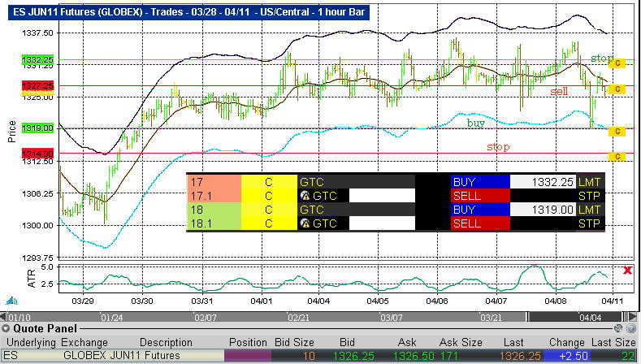641x364 pixels.
Task: Click the bid price 1326.25 in green
Action: click(x=353, y=356)
